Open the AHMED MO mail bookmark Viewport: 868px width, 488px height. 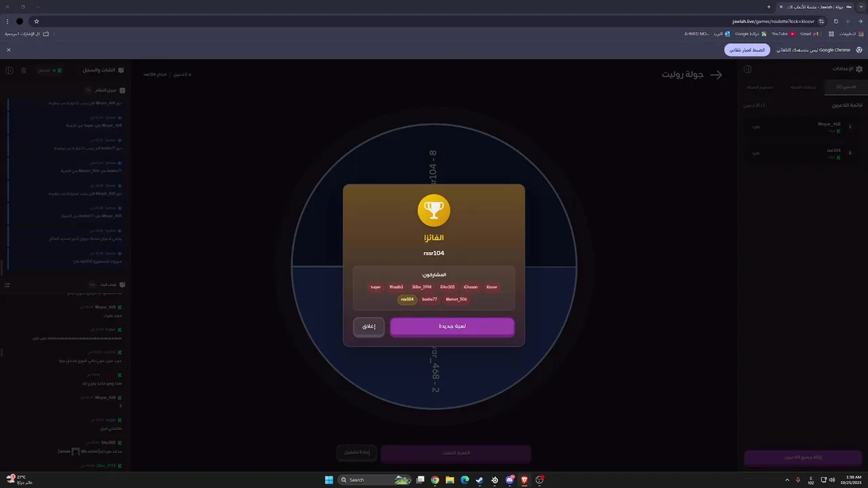(x=707, y=34)
